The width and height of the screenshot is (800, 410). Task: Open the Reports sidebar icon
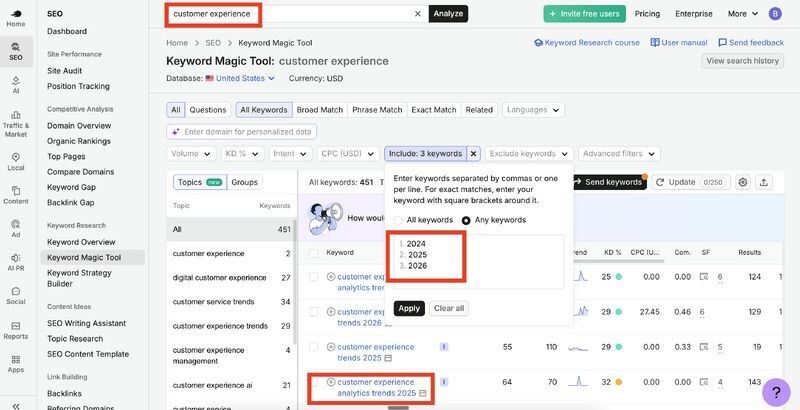[16, 330]
